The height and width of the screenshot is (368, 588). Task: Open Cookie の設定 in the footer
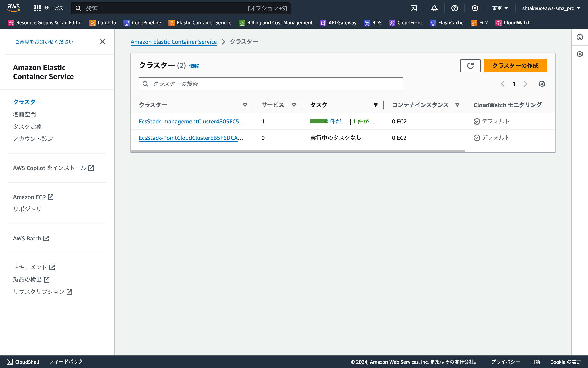click(x=566, y=362)
